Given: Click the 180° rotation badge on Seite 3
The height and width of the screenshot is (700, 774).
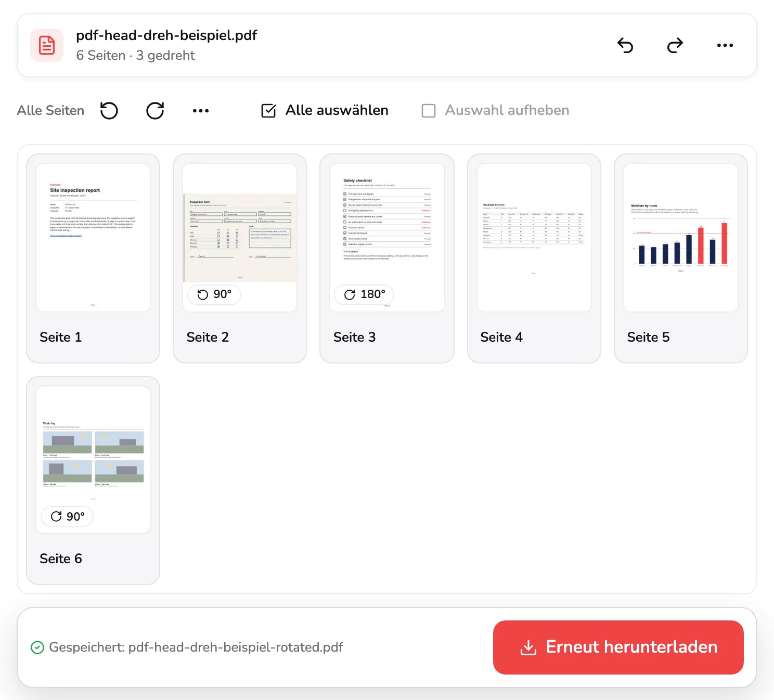Looking at the screenshot, I should (x=365, y=294).
